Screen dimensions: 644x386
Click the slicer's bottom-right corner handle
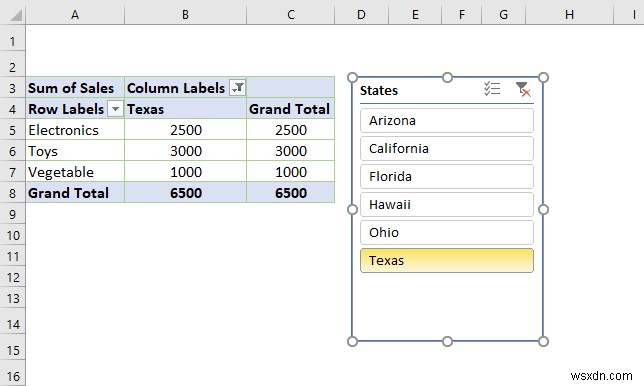[x=543, y=341]
